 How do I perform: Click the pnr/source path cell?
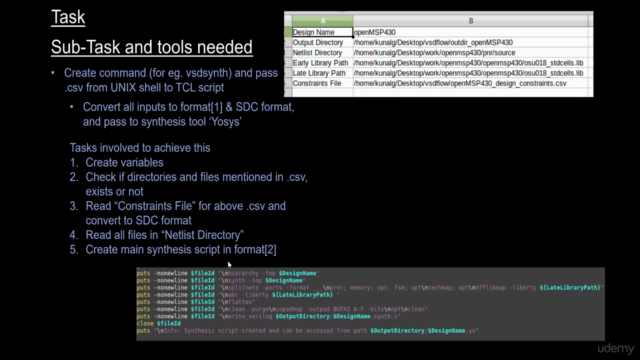[x=471, y=53]
